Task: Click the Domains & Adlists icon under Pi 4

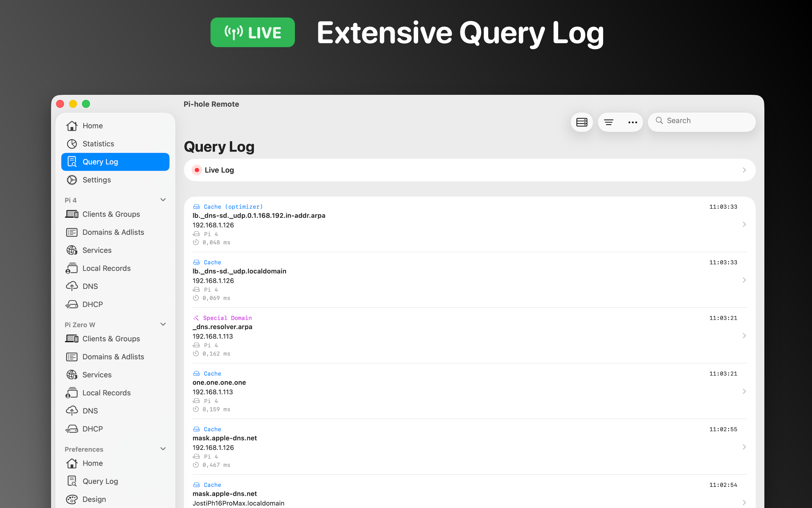Action: pos(72,232)
